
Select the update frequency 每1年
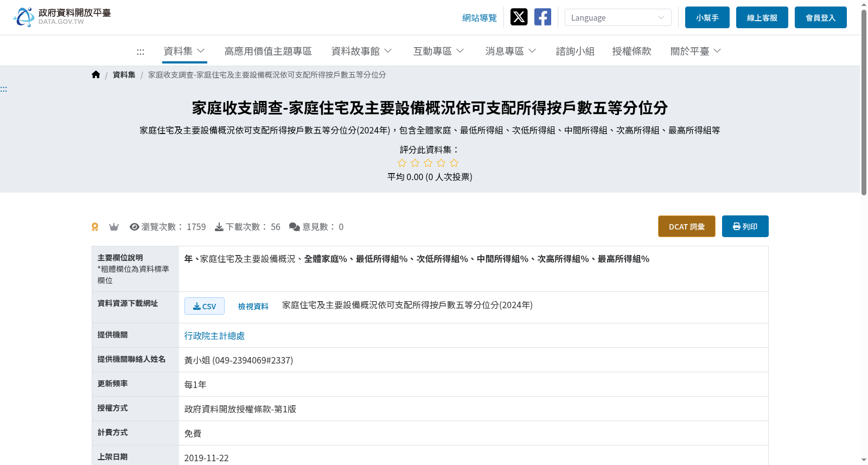[195, 385]
